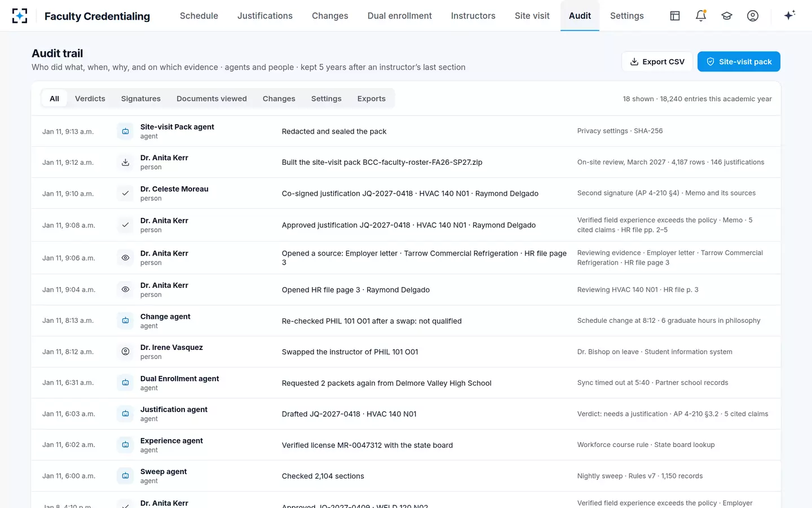The image size is (812, 508).
Task: Click the checkmark icon in the 9:08 a.m. row
Action: pos(125,225)
